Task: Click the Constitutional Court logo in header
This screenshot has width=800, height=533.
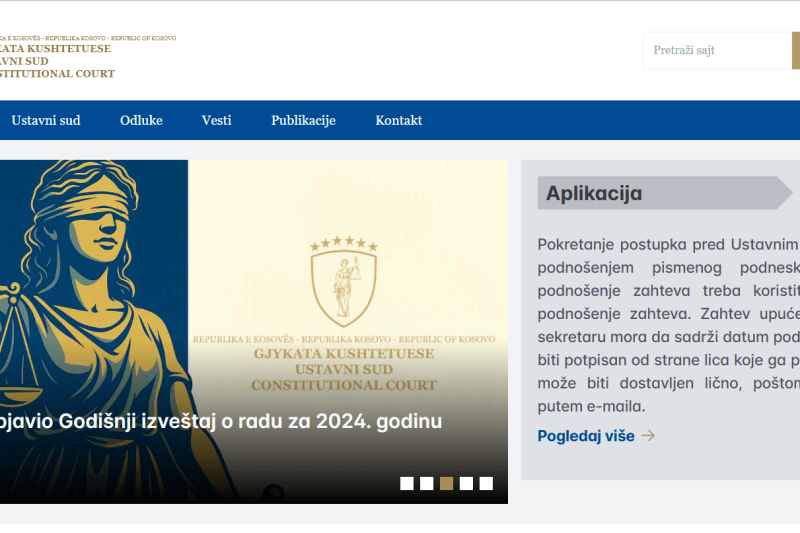Action: (87, 56)
